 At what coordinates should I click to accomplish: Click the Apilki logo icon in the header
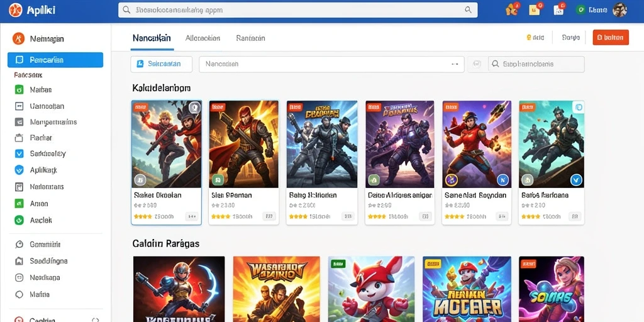coord(16,9)
